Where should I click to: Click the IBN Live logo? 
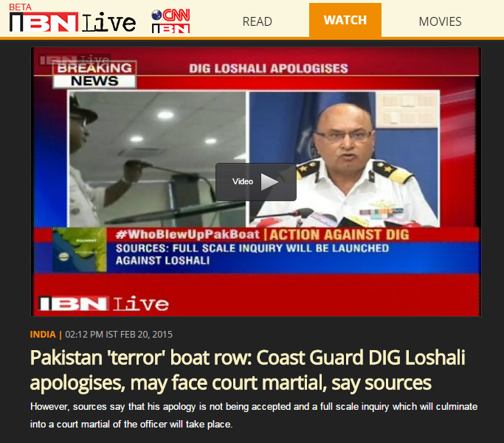pos(72,22)
